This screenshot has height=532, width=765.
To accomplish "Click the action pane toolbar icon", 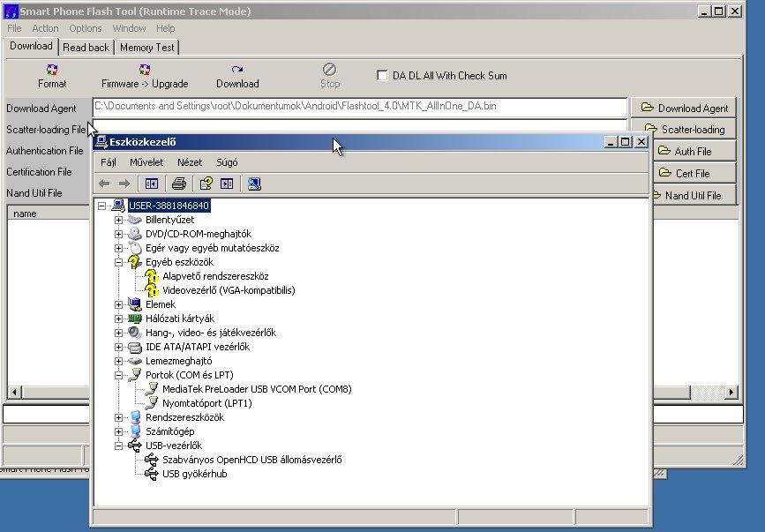I will 227,184.
